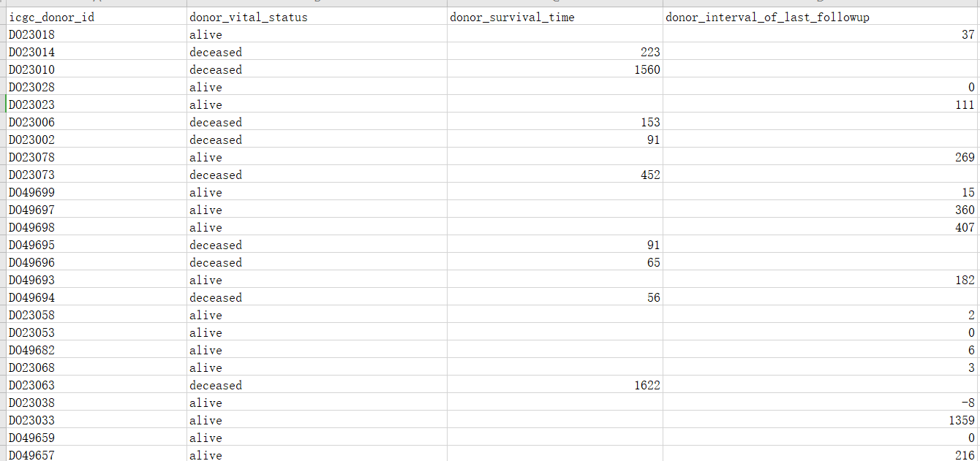
Task: Click deceased status in D023073 row
Action: pos(317,175)
